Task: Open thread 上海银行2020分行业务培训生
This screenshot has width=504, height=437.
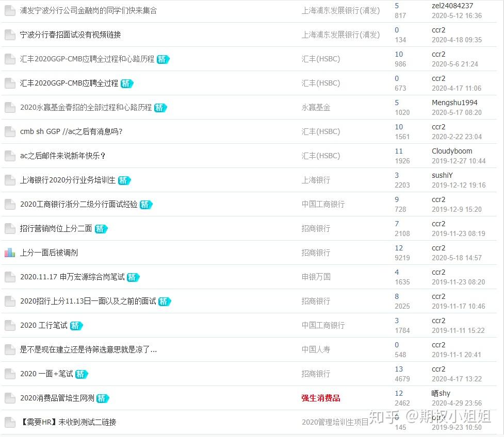Action: [x=68, y=180]
